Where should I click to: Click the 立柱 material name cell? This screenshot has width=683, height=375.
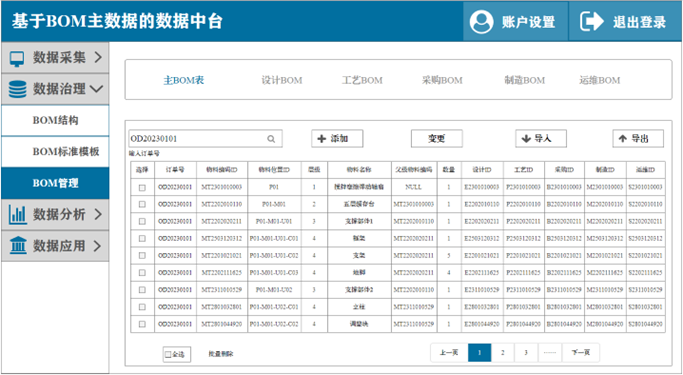pos(359,307)
